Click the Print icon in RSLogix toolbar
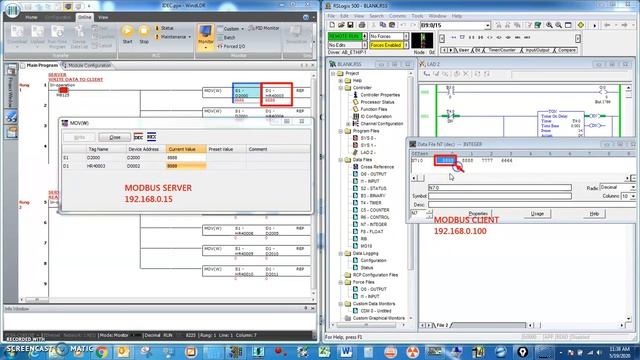 click(362, 25)
